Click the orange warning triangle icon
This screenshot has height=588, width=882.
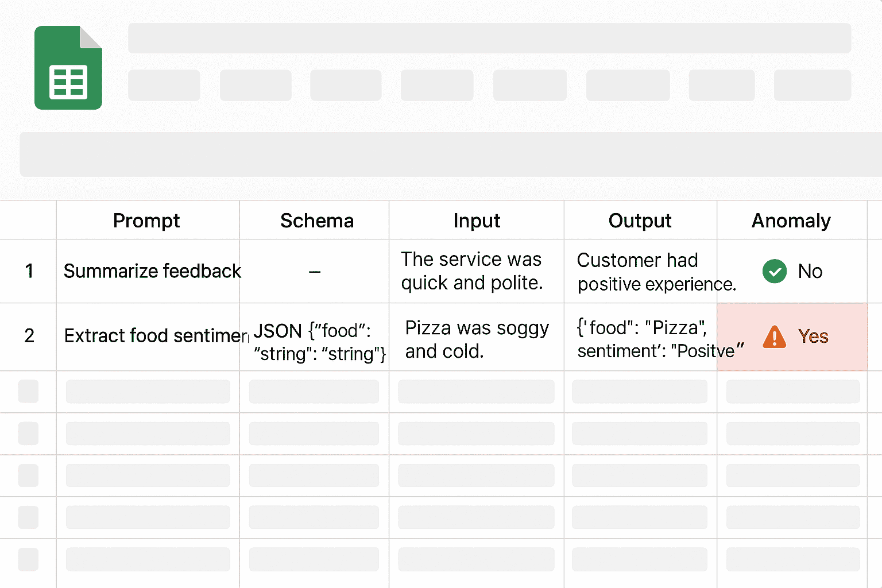click(774, 336)
